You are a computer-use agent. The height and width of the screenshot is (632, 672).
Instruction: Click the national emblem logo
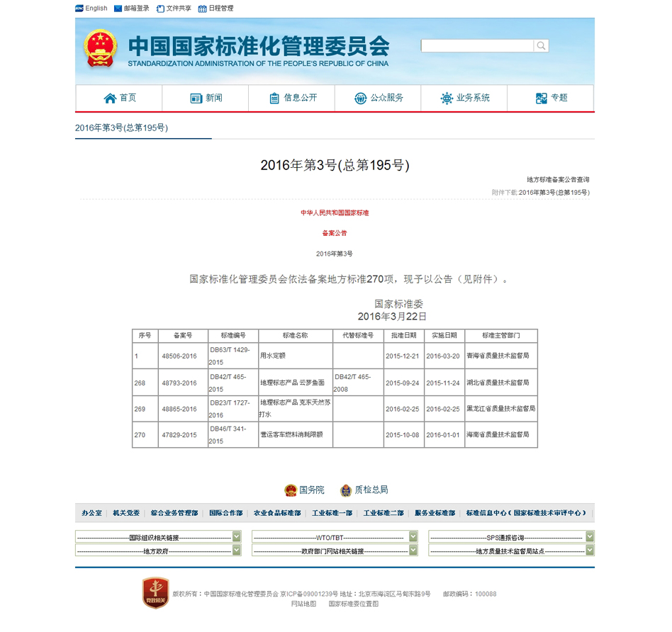(100, 48)
